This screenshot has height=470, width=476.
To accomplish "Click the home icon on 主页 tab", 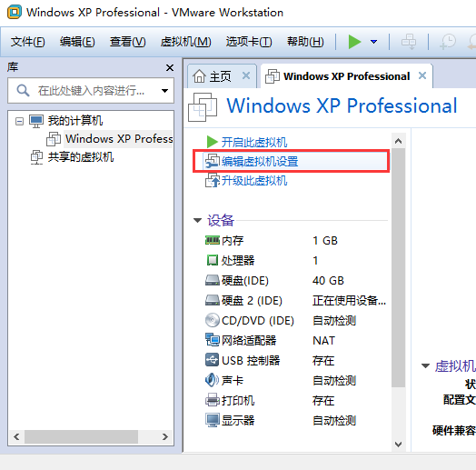I will click(x=199, y=76).
